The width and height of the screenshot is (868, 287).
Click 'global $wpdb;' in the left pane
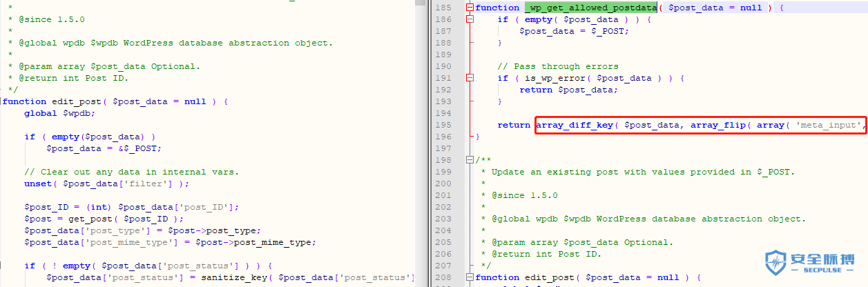click(x=60, y=113)
